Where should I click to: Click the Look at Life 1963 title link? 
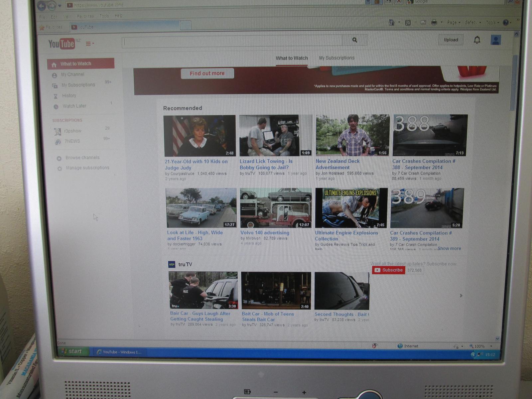click(195, 235)
